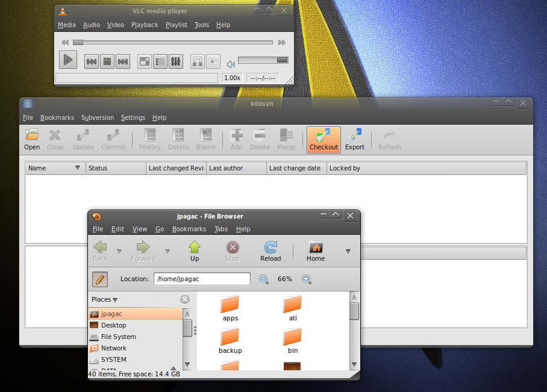547x392 pixels.
Task: Open VLC Playback menu
Action: click(x=145, y=25)
